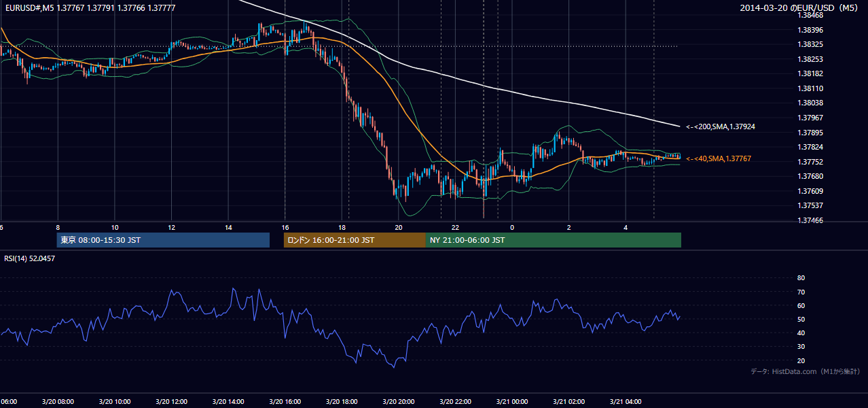The width and height of the screenshot is (868, 408).
Task: Click the RSI scale value 80
Action: [x=801, y=278]
